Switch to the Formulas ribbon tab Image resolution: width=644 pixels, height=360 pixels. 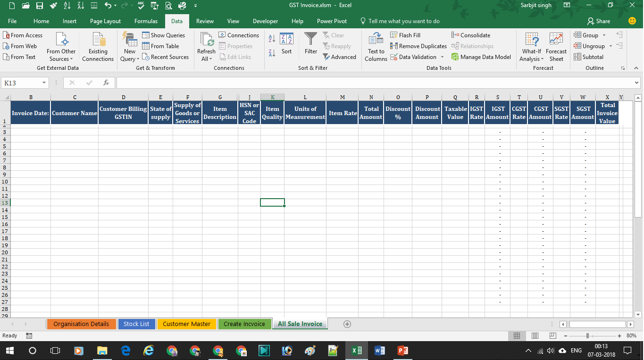point(146,21)
